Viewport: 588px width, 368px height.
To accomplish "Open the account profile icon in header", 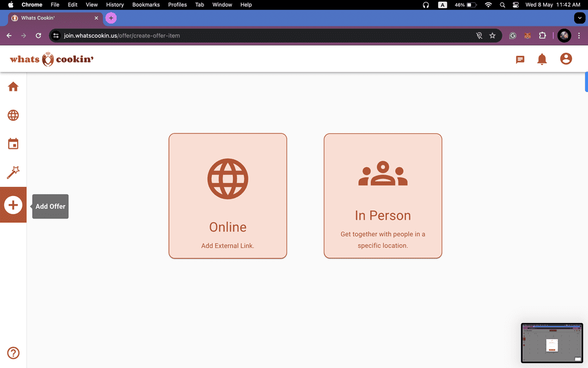I will point(566,59).
